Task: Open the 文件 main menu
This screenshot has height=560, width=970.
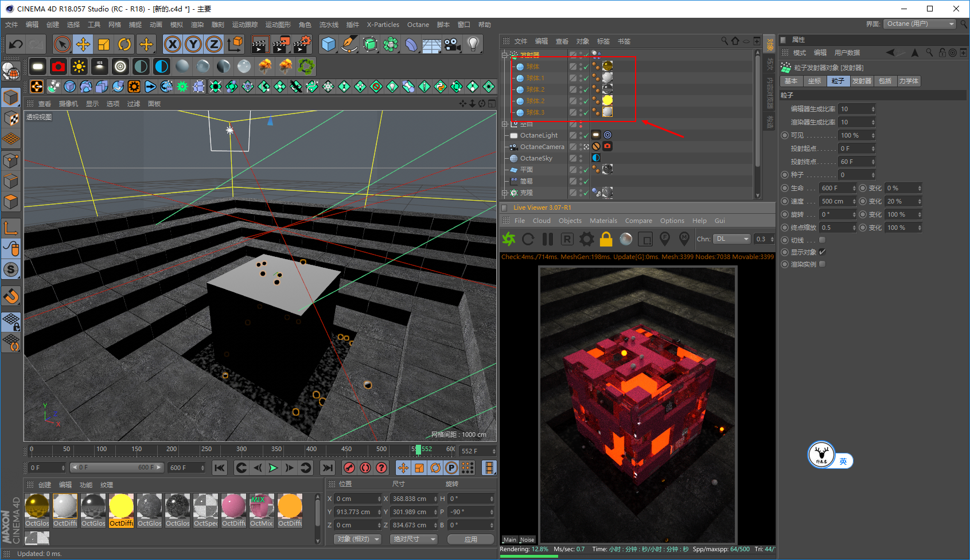Action: (x=12, y=25)
